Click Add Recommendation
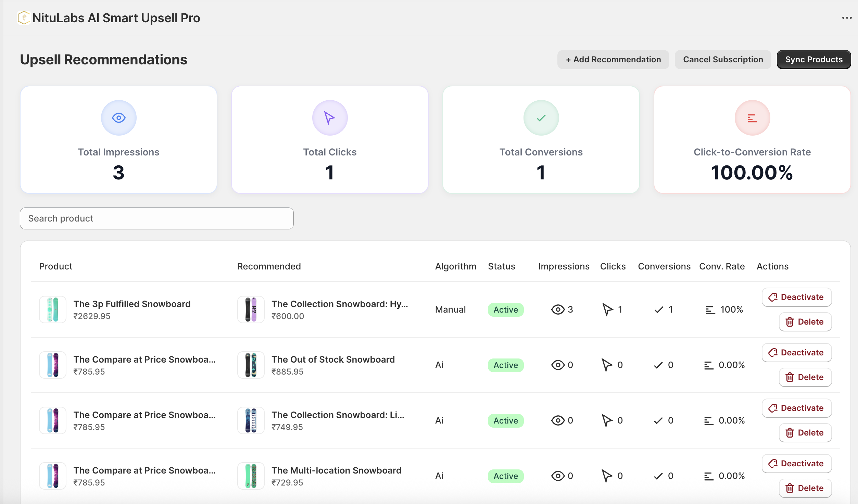Screen dimensions: 858x504 [613, 59]
